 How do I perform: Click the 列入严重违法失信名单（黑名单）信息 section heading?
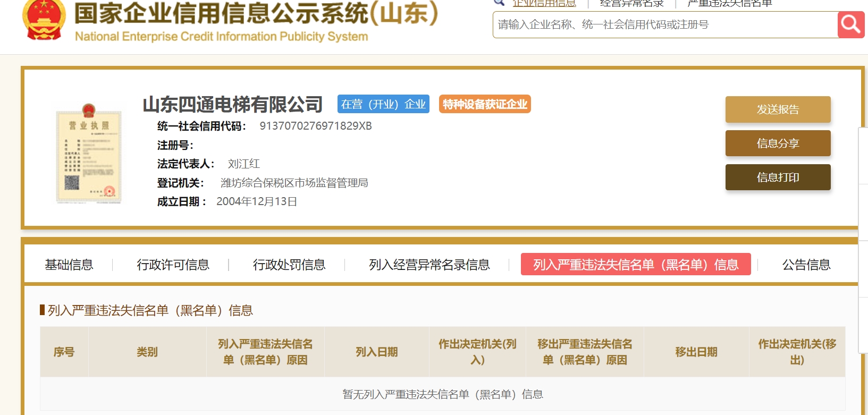click(x=150, y=310)
